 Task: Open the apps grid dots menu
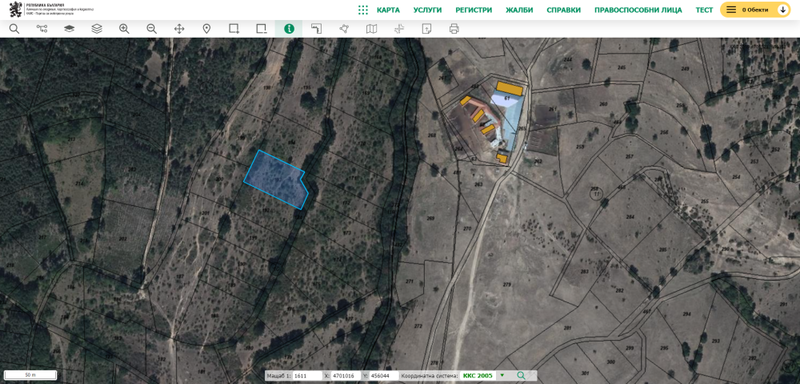pos(363,10)
